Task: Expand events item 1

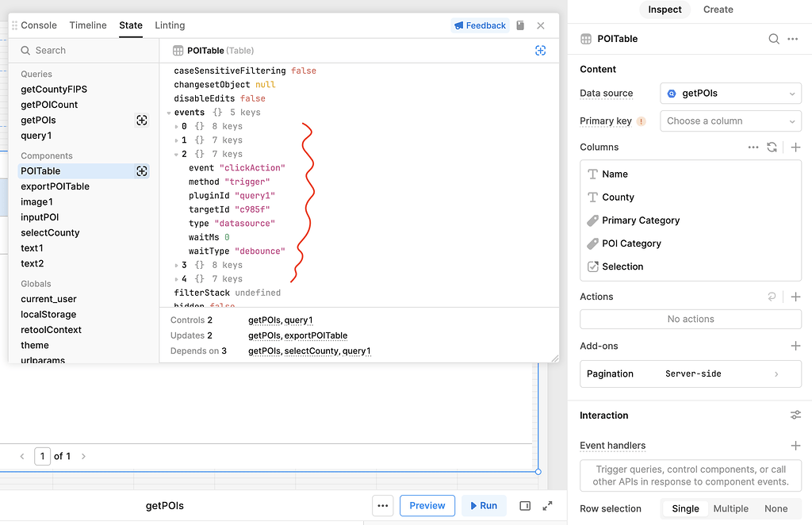Action: click(177, 140)
